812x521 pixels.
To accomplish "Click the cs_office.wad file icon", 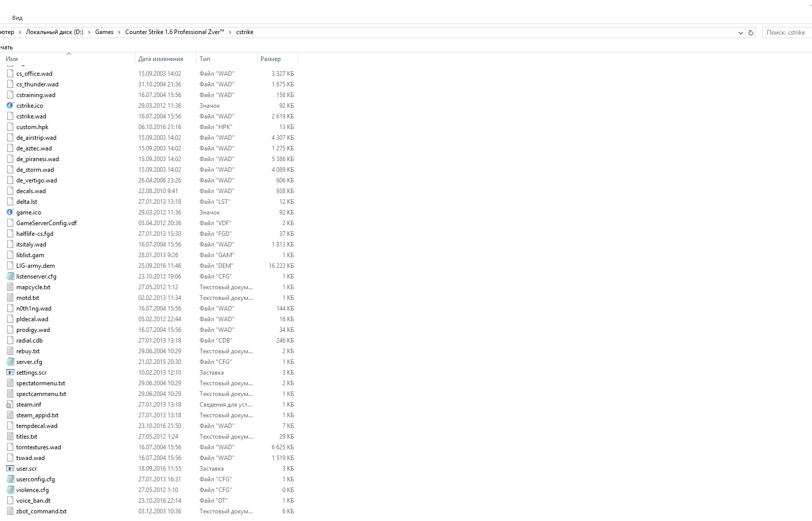I will point(10,74).
